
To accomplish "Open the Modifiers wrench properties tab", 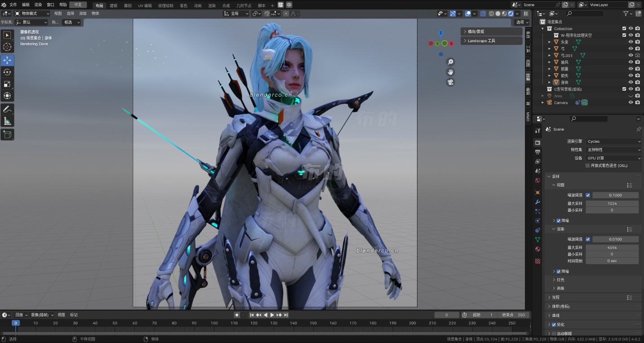I will [537, 202].
